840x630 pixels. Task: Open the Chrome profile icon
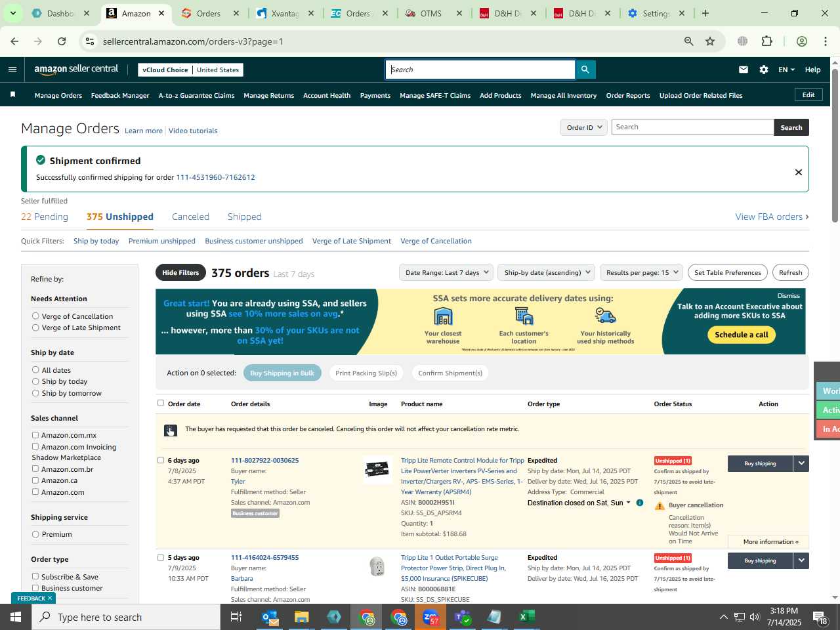click(x=801, y=41)
